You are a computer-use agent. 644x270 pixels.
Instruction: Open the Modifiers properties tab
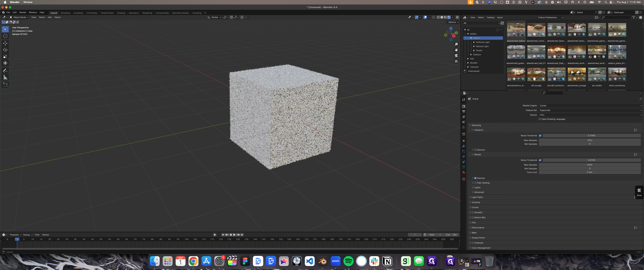point(464,146)
